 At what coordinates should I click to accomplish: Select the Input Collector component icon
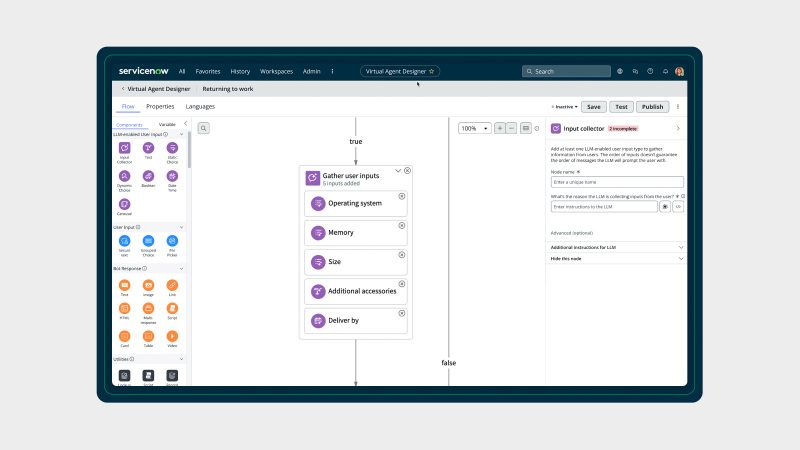tap(124, 148)
